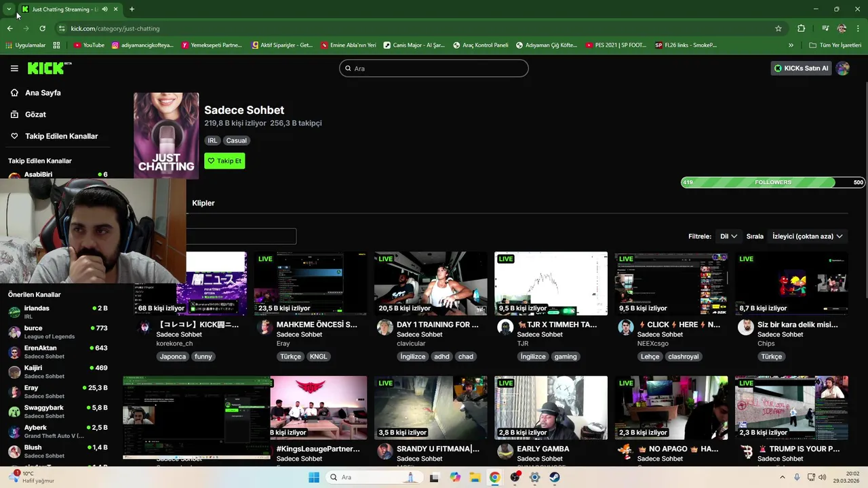
Task: View site information icon in address bar
Action: (x=62, y=28)
